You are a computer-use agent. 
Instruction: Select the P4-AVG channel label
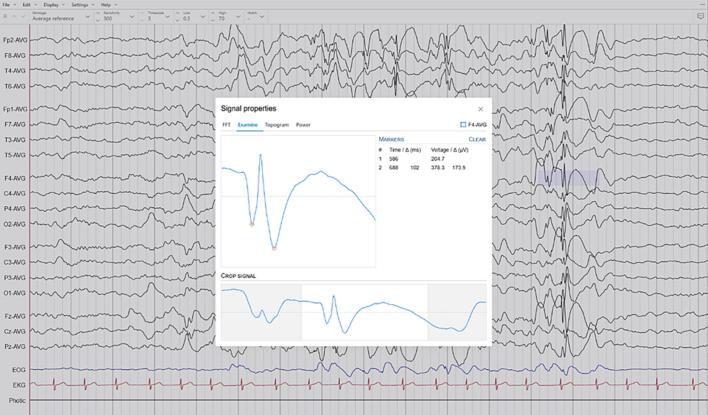pos(15,209)
